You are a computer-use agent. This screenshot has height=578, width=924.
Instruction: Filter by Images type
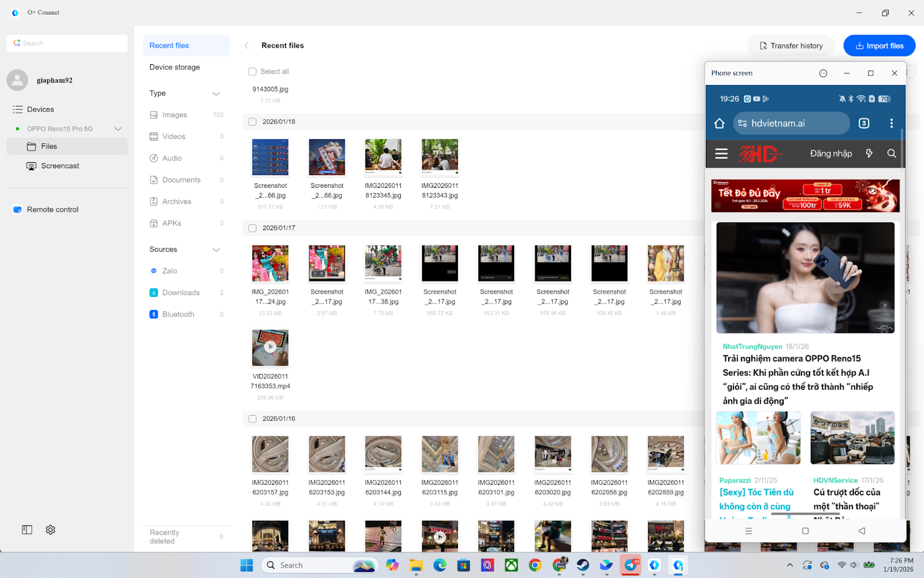187,115
